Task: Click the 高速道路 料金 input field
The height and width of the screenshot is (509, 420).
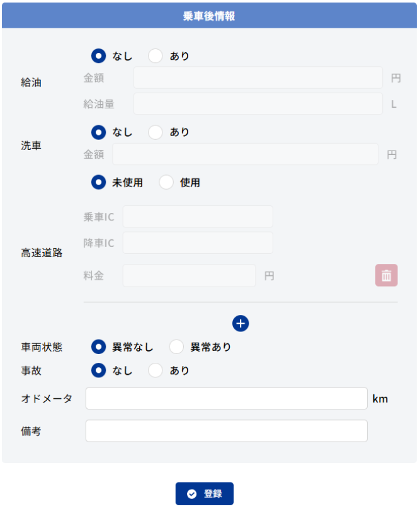Action: (190, 275)
